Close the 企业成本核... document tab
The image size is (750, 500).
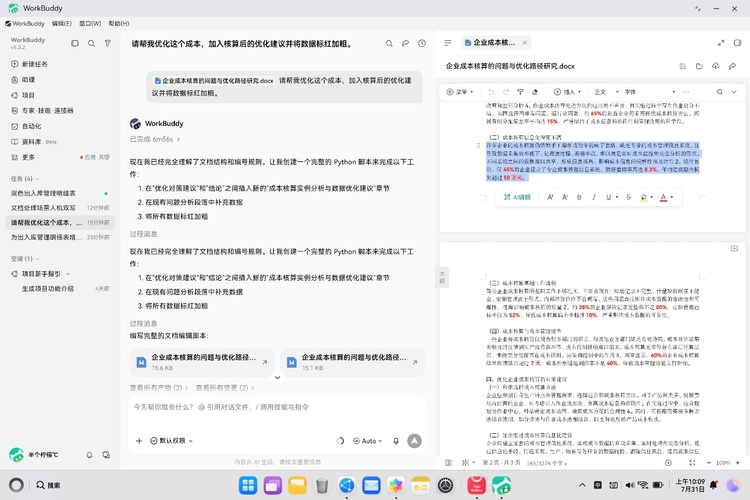[525, 43]
